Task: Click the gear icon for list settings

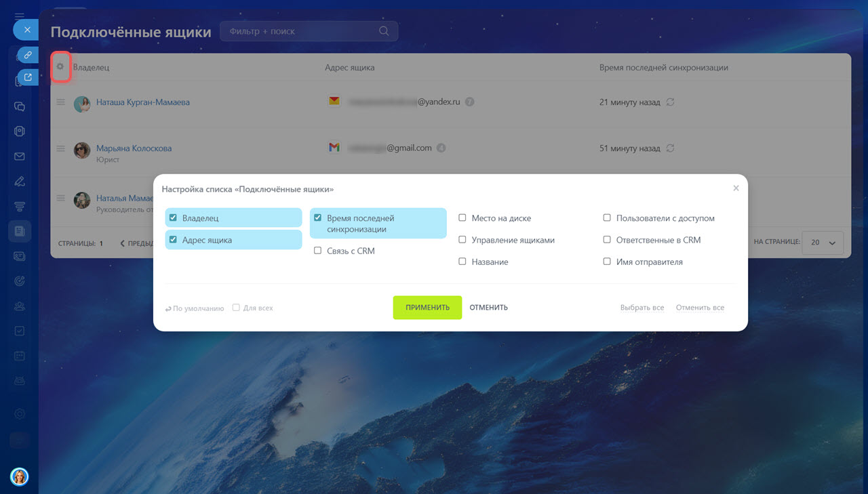Action: click(x=60, y=66)
